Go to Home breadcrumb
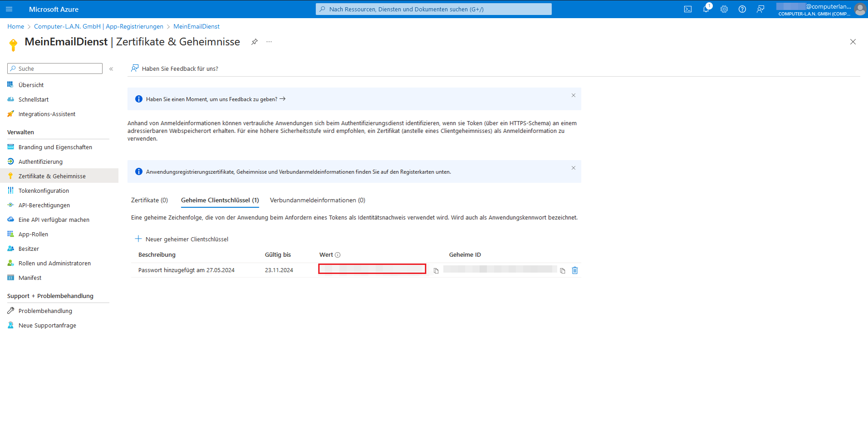868x425 pixels. 16,26
